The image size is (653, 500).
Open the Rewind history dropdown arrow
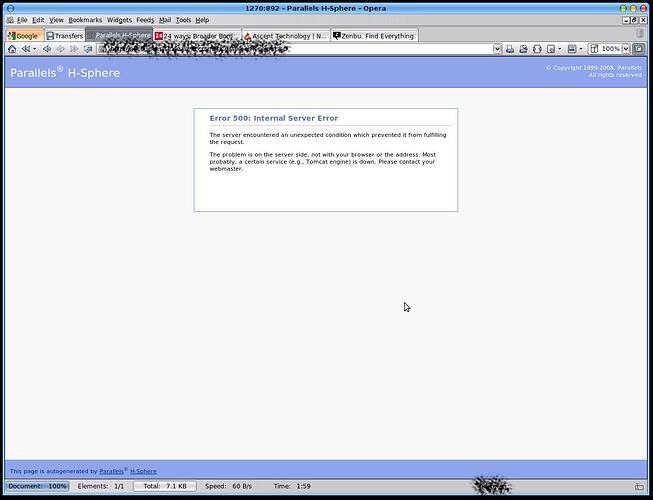click(x=34, y=49)
